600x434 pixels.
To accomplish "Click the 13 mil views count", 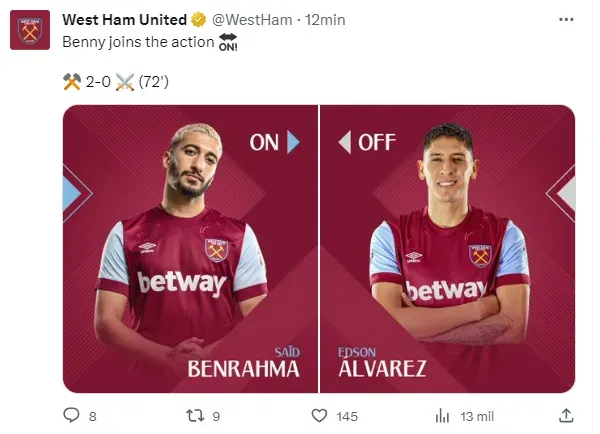I will (x=477, y=416).
